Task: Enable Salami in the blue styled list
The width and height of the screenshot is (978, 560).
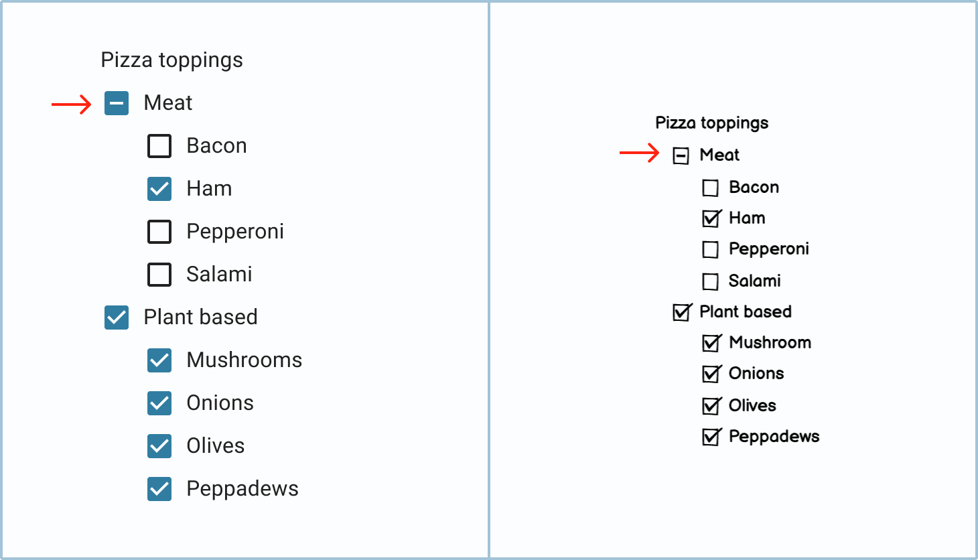Action: (x=159, y=275)
